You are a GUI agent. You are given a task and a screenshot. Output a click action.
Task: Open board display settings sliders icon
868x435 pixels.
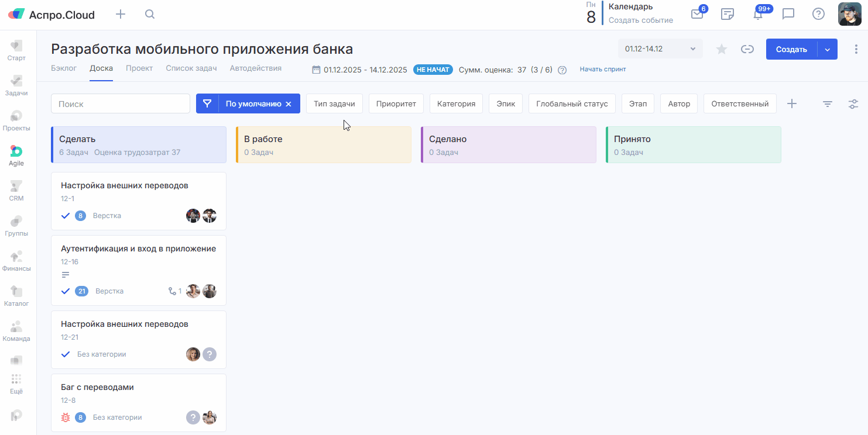pyautogui.click(x=853, y=104)
